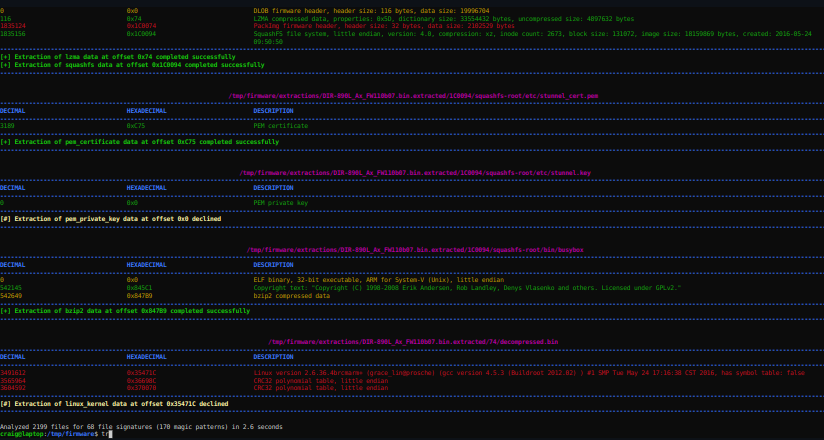Screen dimensions: 824x440
Task: Select hexadecimal offset 0x36698C
Action: [x=141, y=380]
